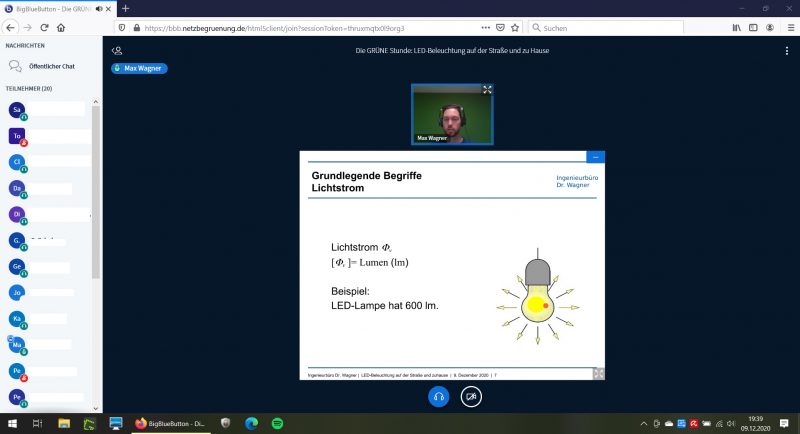Viewport: 800px width, 434px height.
Task: Toggle the user list panel
Action: click(x=117, y=50)
